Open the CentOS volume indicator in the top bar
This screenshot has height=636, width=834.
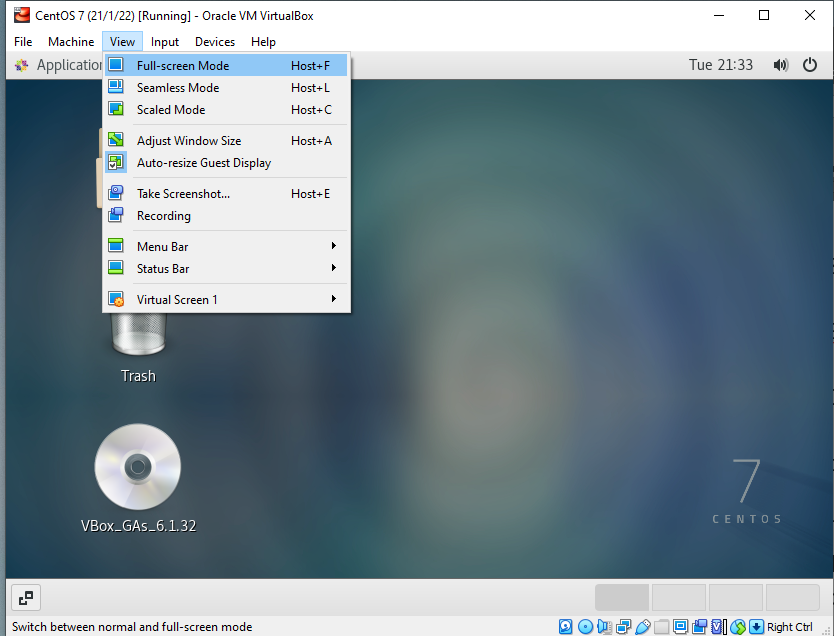[780, 65]
